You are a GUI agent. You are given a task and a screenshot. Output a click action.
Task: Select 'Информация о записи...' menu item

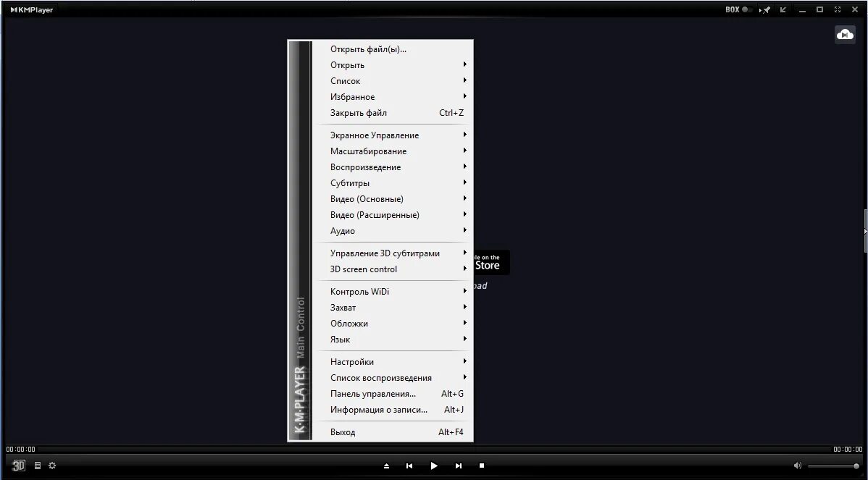pyautogui.click(x=393, y=410)
